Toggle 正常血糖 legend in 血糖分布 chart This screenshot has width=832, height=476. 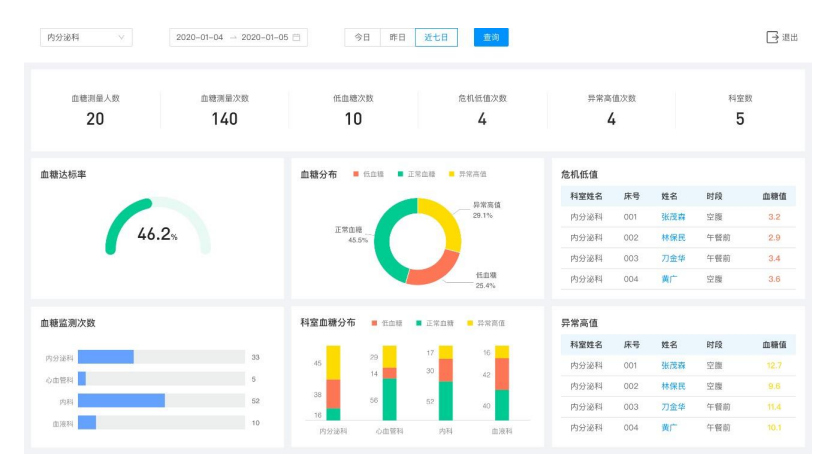click(417, 174)
